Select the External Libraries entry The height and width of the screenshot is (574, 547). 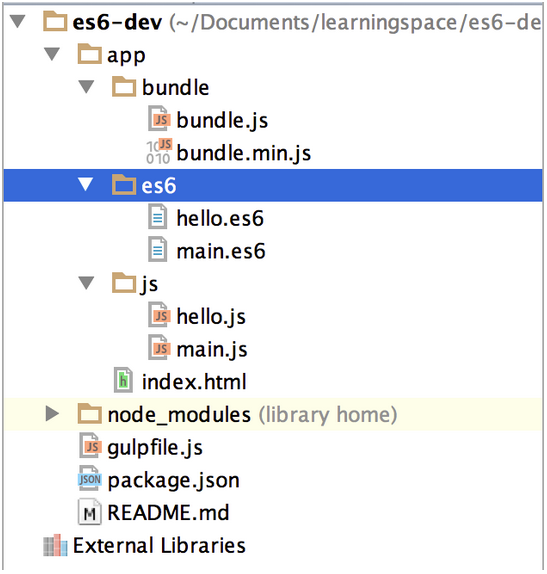point(159,545)
